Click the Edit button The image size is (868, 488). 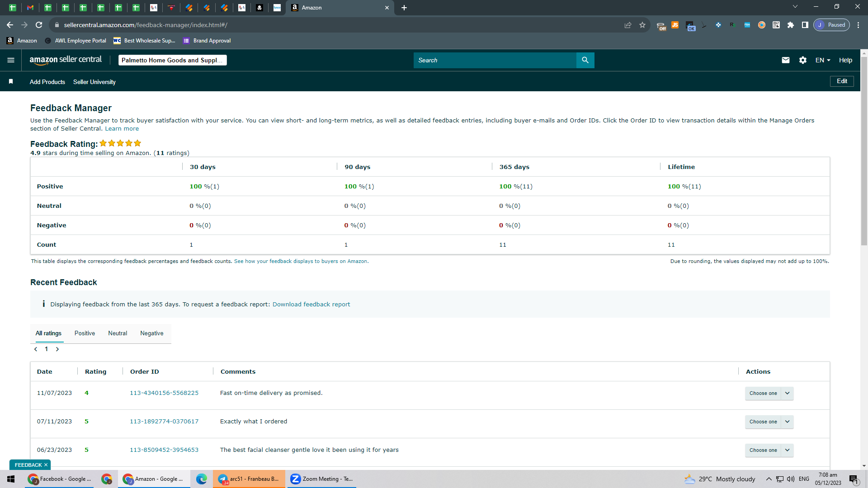(x=842, y=81)
